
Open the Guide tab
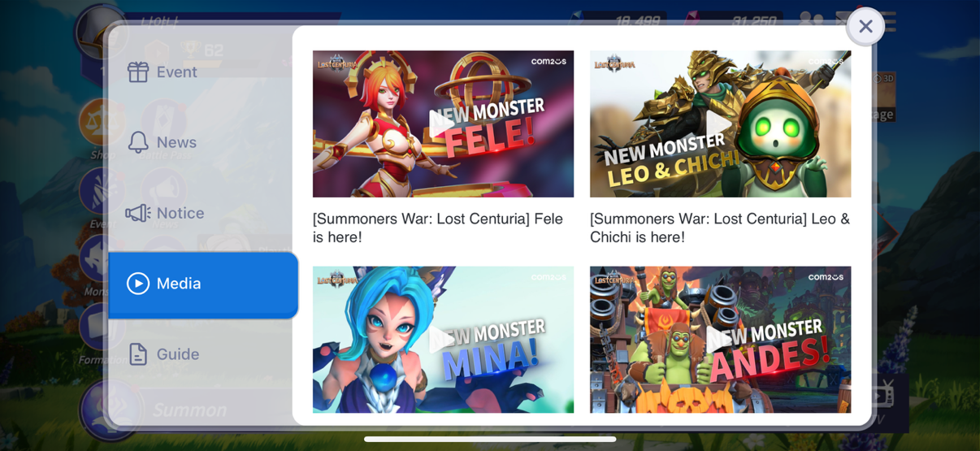point(203,353)
